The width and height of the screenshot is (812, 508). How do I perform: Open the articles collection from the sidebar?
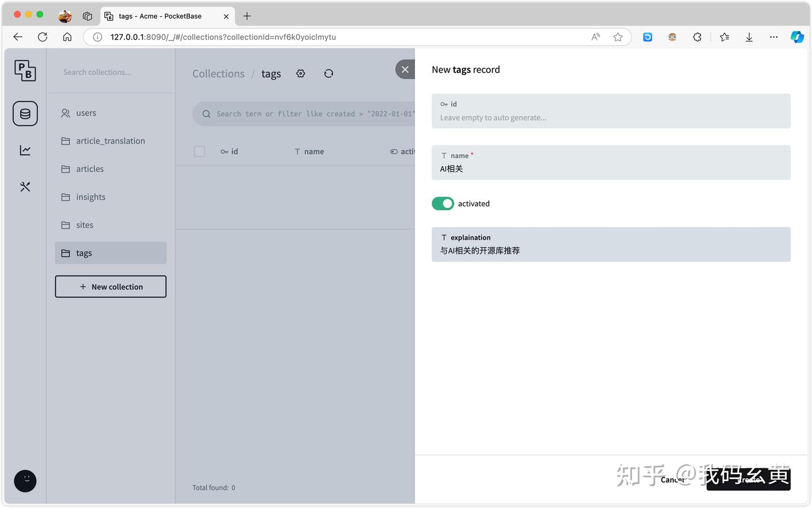[x=90, y=169]
